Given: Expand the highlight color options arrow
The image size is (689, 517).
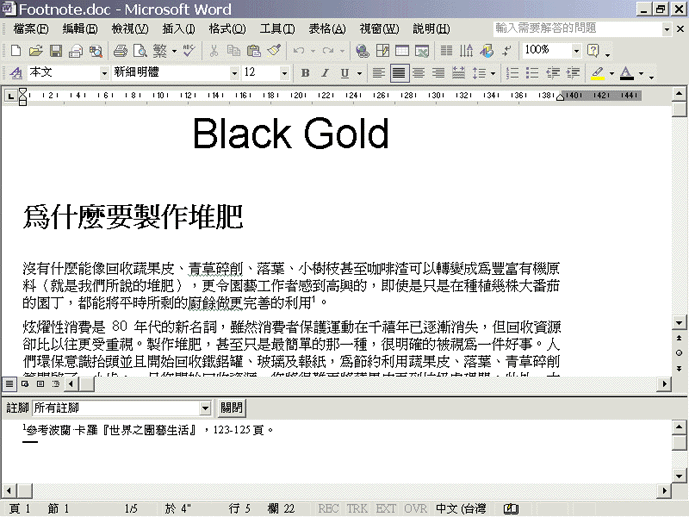Looking at the screenshot, I should click(612, 73).
